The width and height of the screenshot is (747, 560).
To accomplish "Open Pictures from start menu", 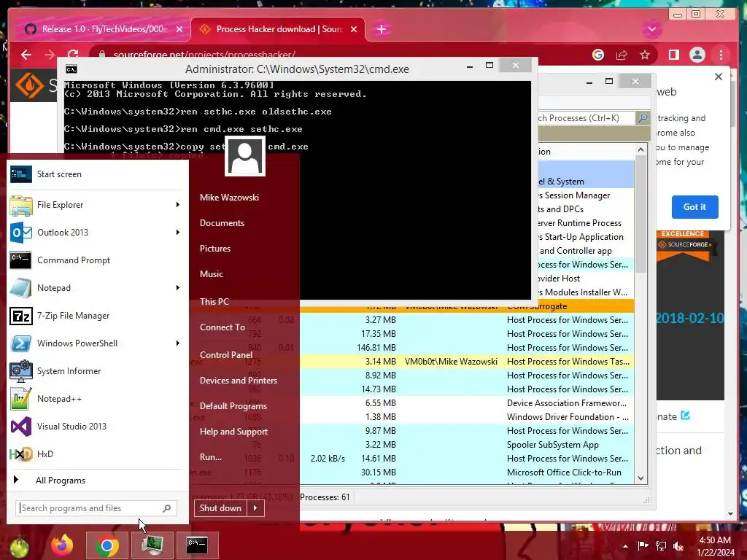I will pos(215,249).
